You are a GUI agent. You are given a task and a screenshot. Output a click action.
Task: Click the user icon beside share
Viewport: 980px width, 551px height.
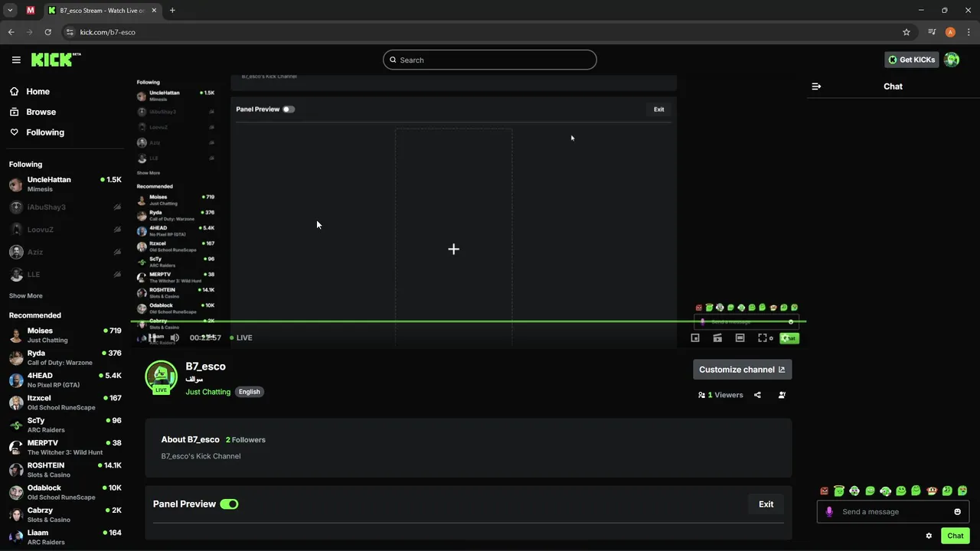[x=782, y=395]
